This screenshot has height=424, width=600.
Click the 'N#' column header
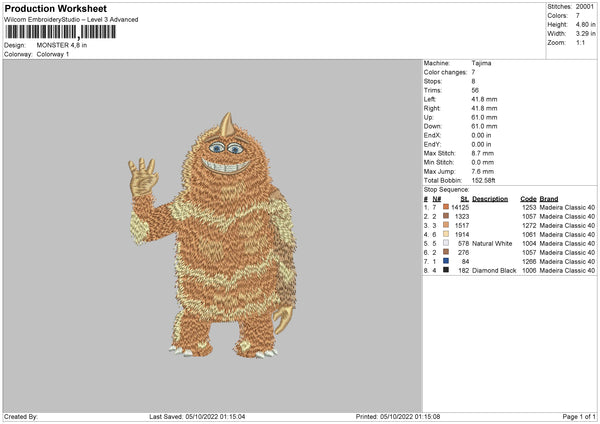(x=437, y=199)
